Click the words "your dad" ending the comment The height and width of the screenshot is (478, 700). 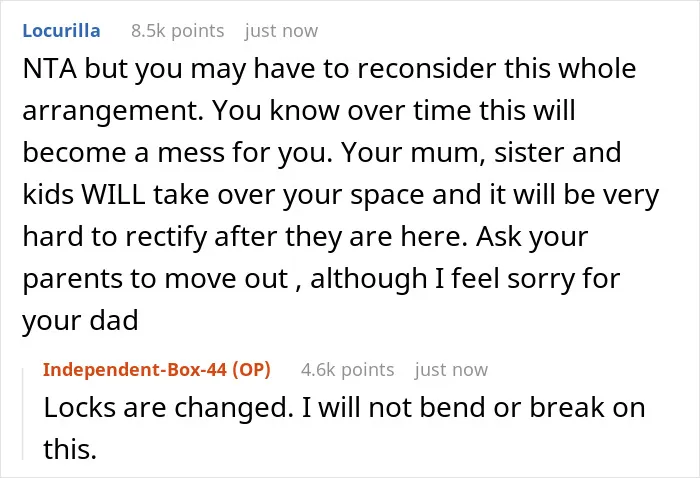pos(80,321)
